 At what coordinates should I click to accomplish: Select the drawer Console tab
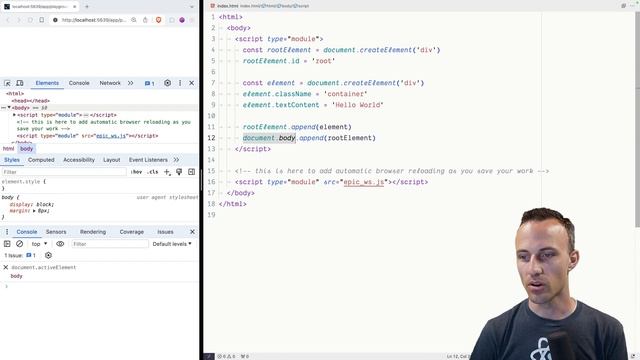click(x=27, y=231)
